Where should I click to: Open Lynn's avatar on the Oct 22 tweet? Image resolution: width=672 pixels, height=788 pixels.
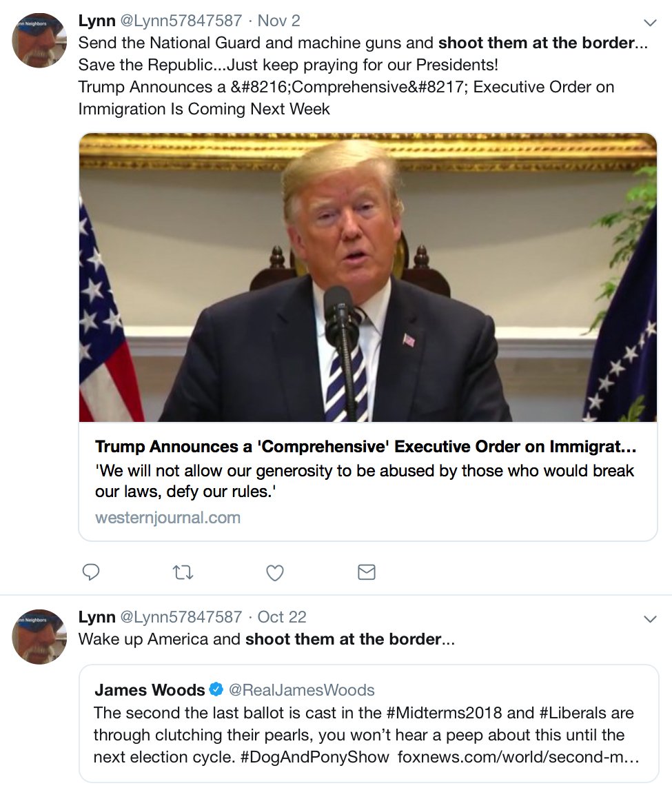(x=39, y=637)
